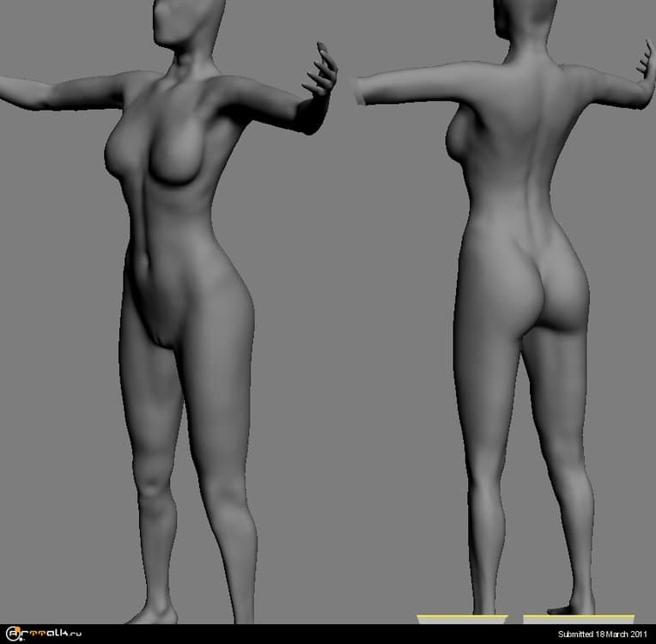The height and width of the screenshot is (644, 656).
Task: Click the Arttalk.ru logo
Action: 44,634
